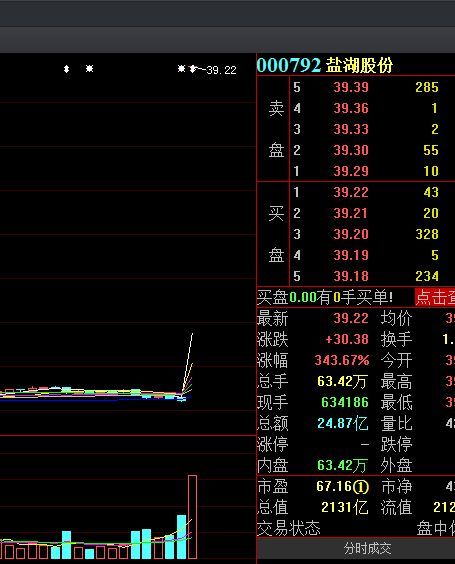Screen dimensions: 455x564
Task: Click the P/E value 67.16
Action: [334, 486]
